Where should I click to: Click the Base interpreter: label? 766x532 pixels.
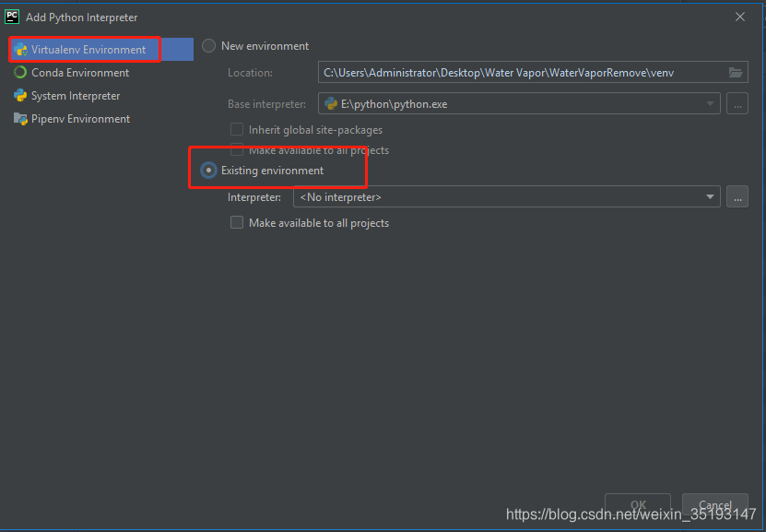pos(266,104)
